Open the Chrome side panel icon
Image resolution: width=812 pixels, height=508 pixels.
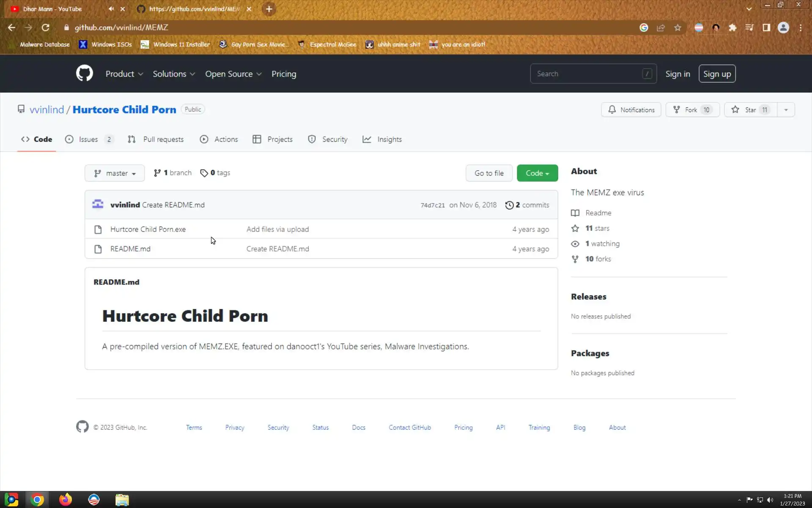click(x=766, y=28)
